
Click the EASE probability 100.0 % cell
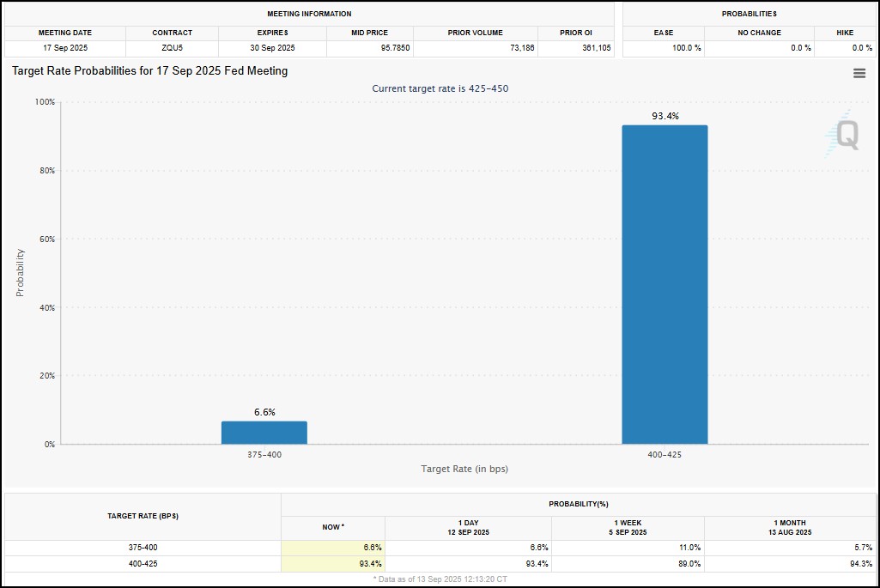click(686, 48)
